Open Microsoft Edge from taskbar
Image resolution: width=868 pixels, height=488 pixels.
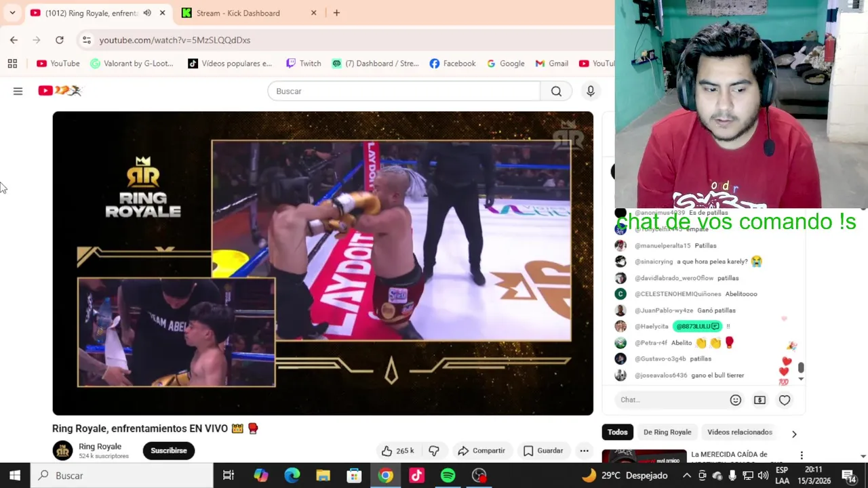coord(292,476)
